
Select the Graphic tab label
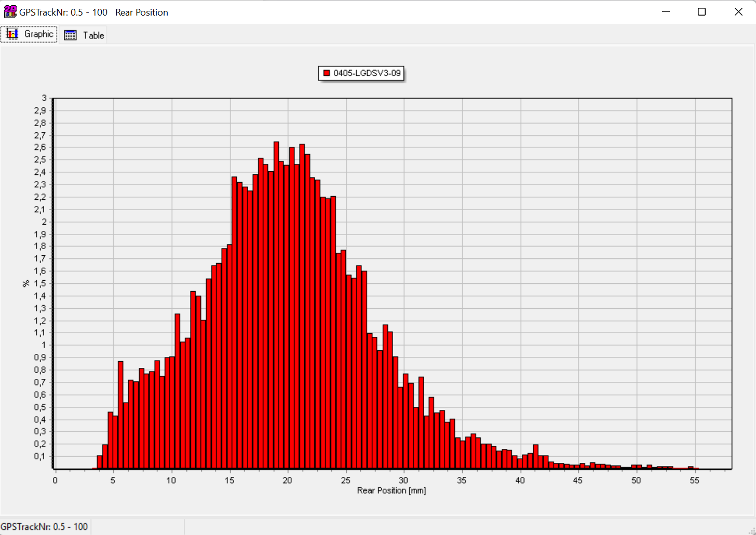tap(38, 34)
